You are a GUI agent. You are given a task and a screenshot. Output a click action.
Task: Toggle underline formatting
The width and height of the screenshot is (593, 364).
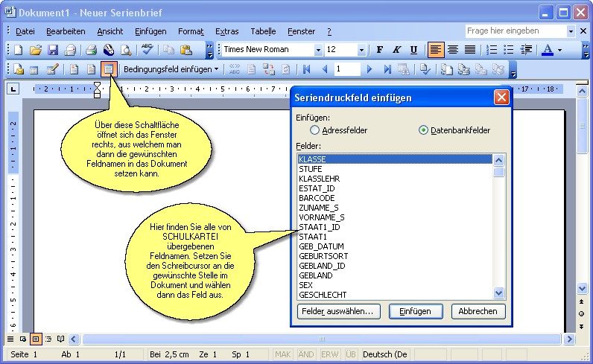tap(413, 50)
